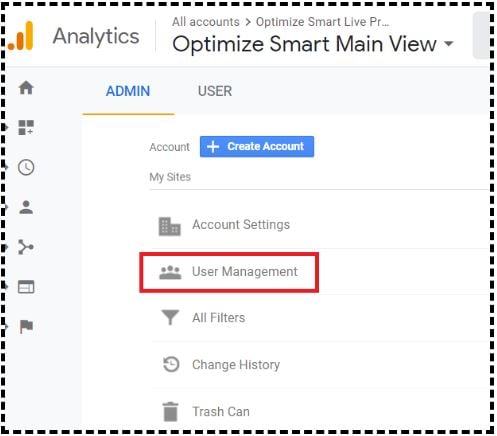Expand the Customization section arrow
The image size is (497, 436).
tap(5, 127)
